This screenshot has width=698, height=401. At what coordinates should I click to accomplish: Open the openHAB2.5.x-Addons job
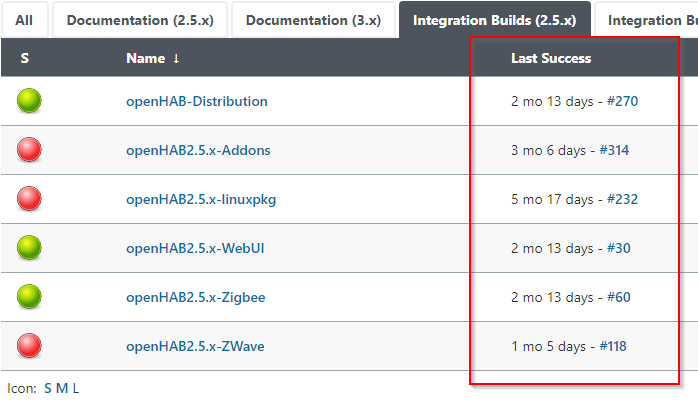click(198, 150)
